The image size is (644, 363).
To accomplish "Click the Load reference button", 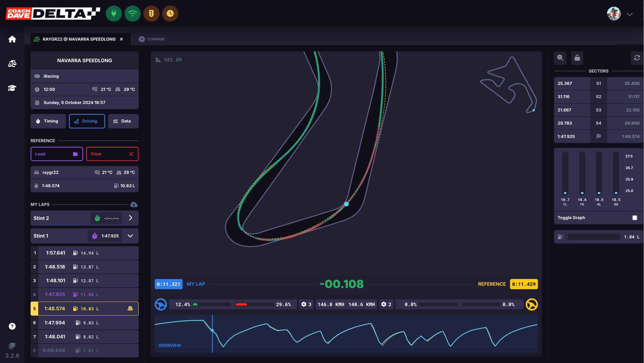I will 57,154.
